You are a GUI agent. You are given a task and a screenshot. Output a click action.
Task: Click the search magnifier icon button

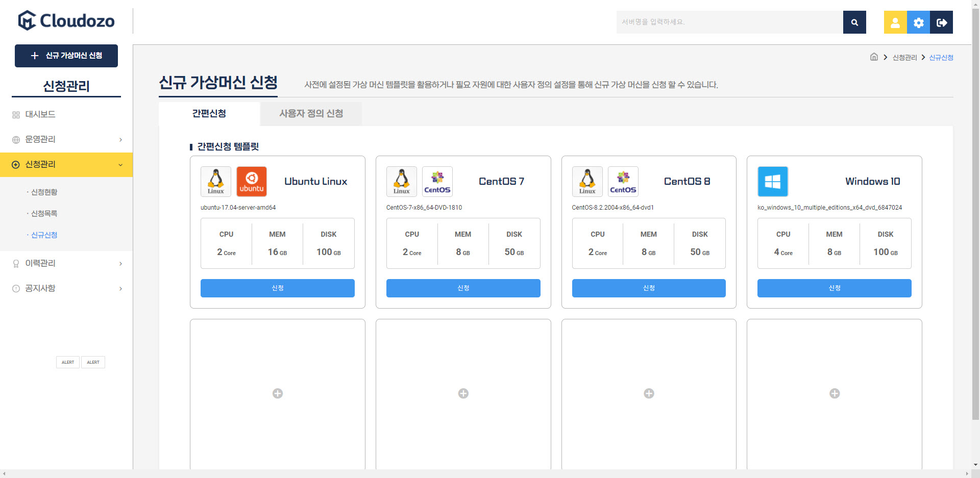(854, 22)
